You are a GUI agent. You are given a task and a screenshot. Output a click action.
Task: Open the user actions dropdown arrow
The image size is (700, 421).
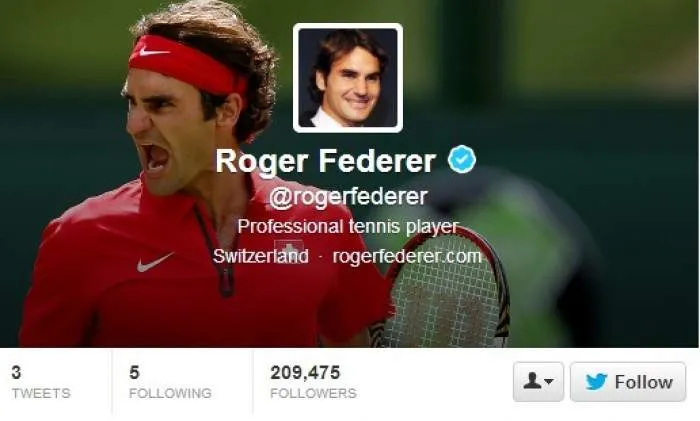(549, 382)
